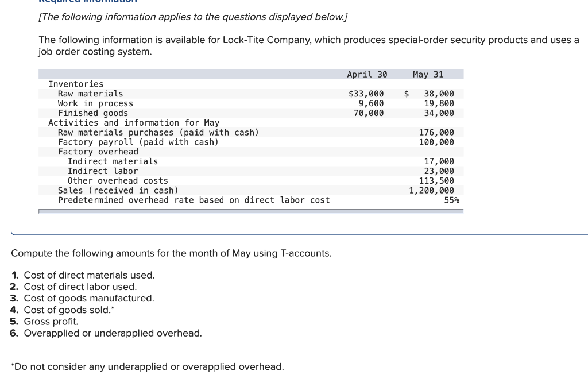Click the 19,800 work in process value
The image size is (588, 375).
[439, 103]
